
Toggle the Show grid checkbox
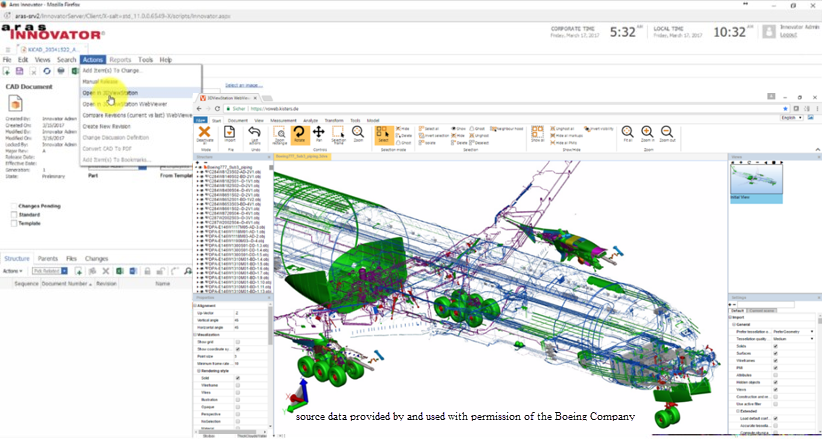pyautogui.click(x=237, y=341)
